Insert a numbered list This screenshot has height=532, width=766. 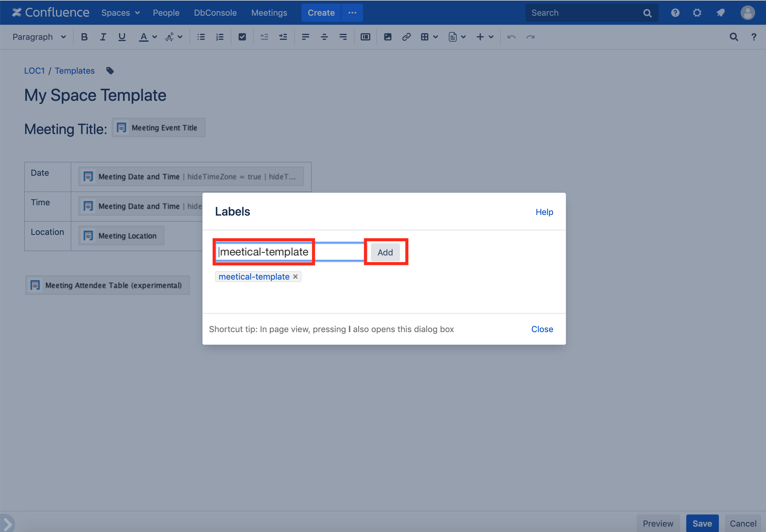coord(220,37)
